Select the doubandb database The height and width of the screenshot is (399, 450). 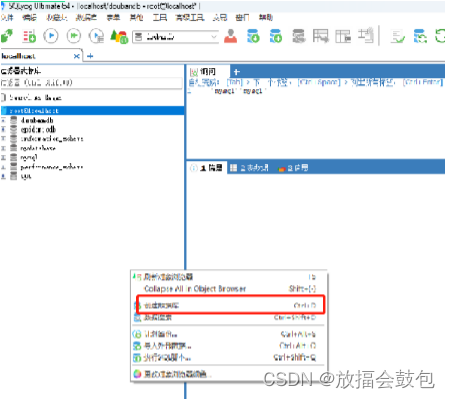(x=37, y=120)
